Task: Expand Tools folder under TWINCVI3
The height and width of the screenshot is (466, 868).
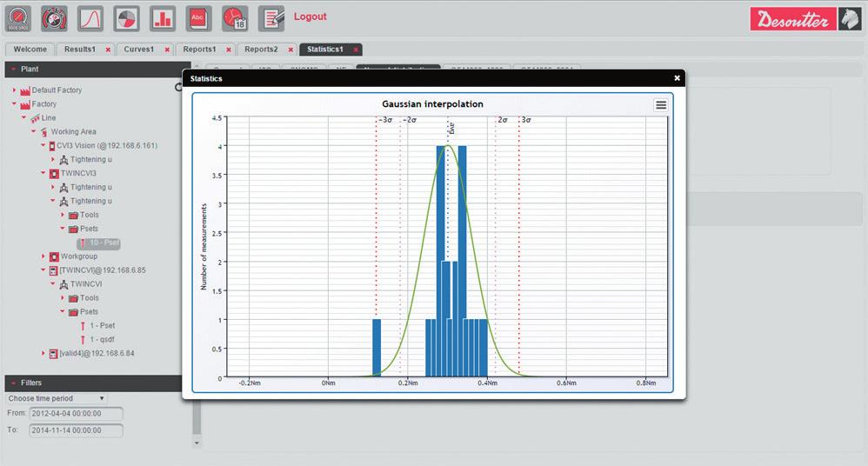Action: click(63, 215)
